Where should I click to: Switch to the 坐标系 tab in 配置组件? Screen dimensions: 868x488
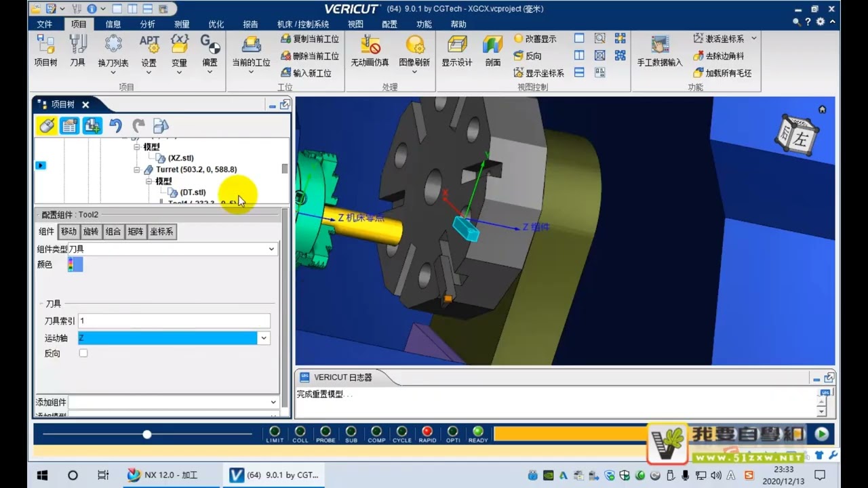point(161,232)
